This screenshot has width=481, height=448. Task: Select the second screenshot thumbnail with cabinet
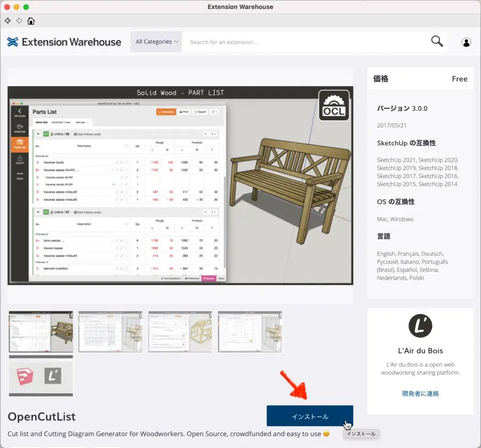pyautogui.click(x=110, y=331)
